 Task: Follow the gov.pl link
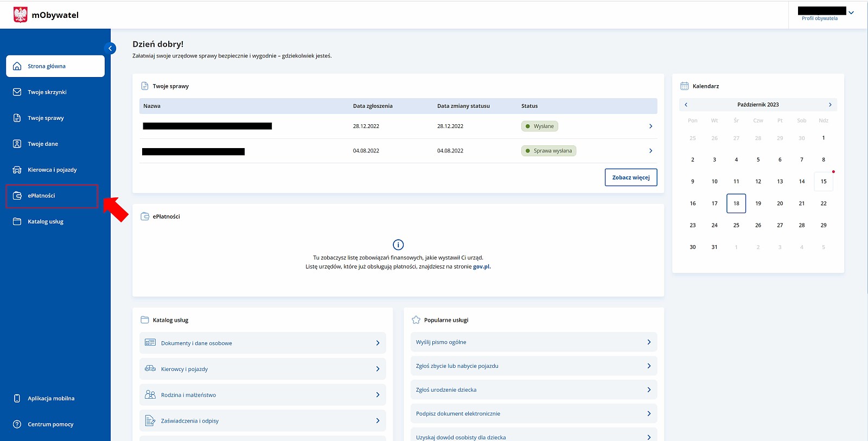[x=481, y=266]
